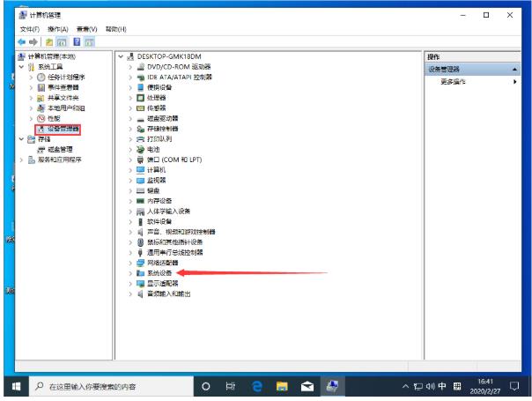Click the 处理器 chip icon
Image resolution: width=532 pixels, height=401 pixels.
coord(140,98)
